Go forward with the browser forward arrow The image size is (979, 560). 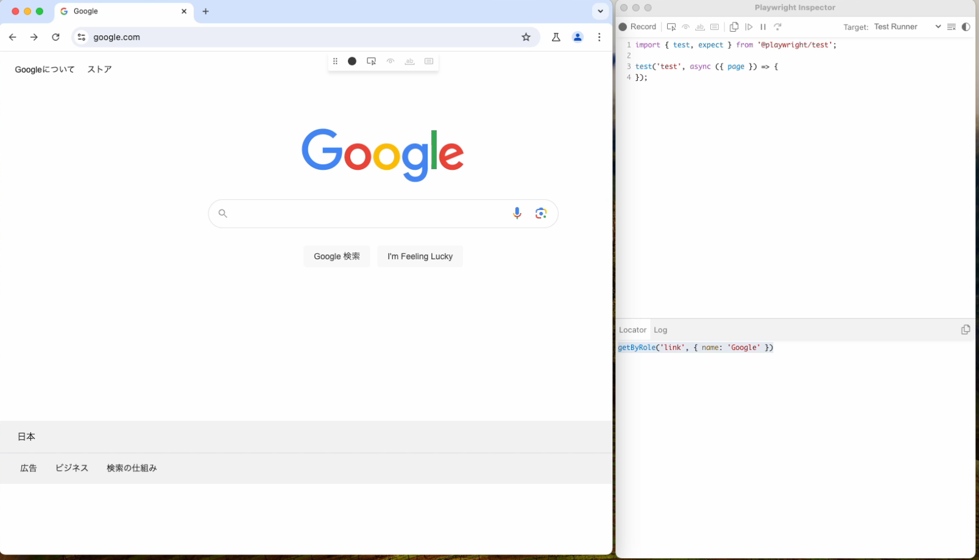point(34,37)
